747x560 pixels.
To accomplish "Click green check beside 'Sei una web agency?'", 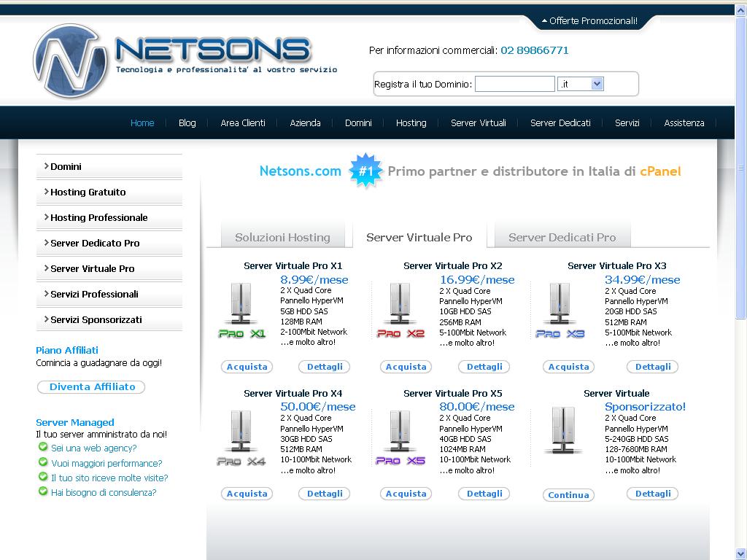I will point(43,447).
